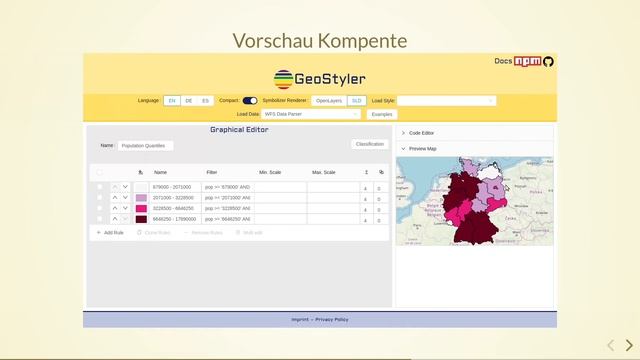
Task: Open the Load Style dropdown
Action: [447, 101]
